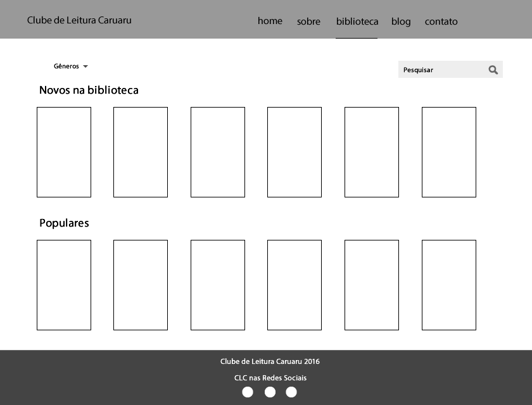Open the middle social media circle icon
532x405 pixels.
tap(270, 392)
